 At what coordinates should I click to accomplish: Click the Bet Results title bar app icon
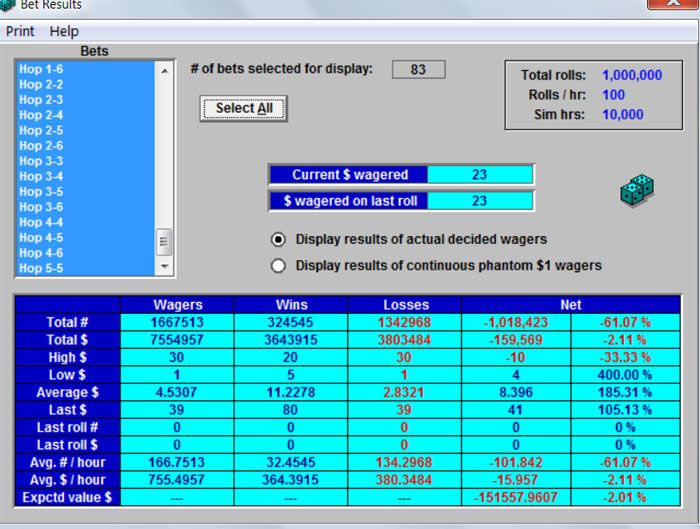pyautogui.click(x=8, y=4)
